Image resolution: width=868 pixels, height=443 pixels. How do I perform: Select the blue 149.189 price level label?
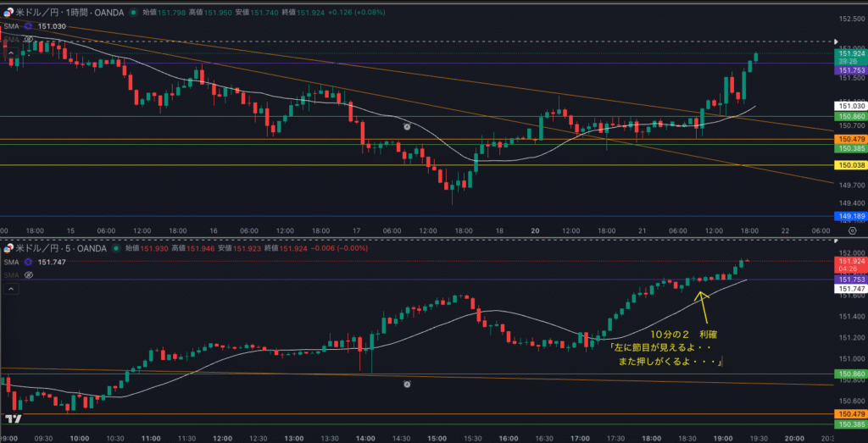coord(850,217)
